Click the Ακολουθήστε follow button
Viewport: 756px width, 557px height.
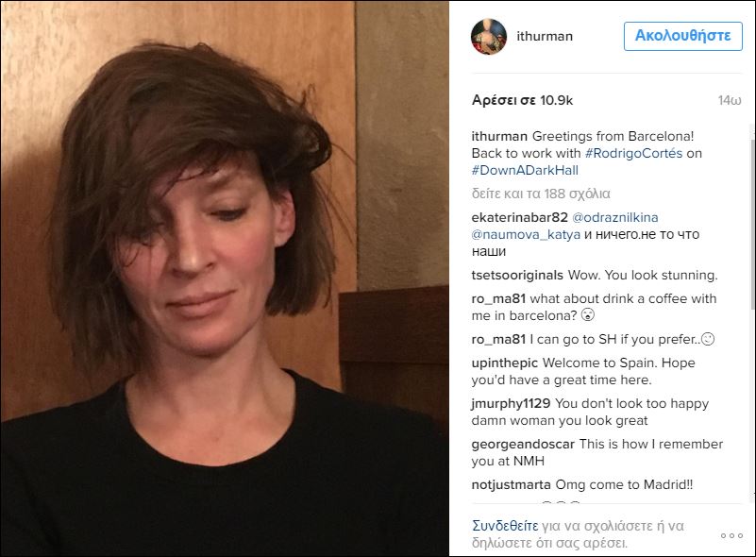(x=682, y=36)
